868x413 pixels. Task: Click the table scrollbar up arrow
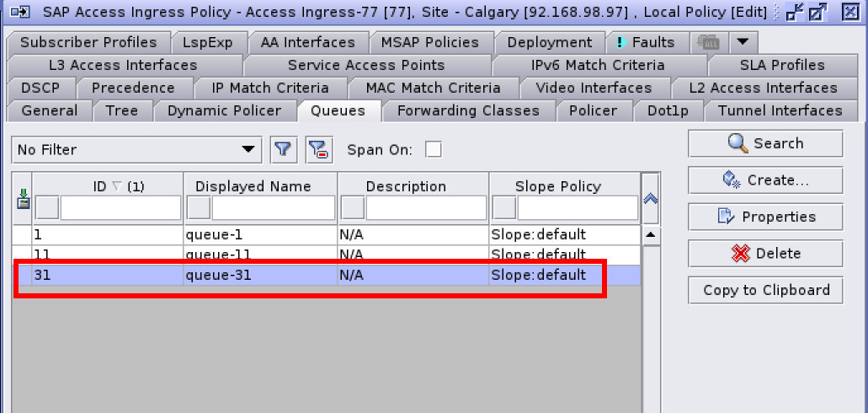coord(651,235)
